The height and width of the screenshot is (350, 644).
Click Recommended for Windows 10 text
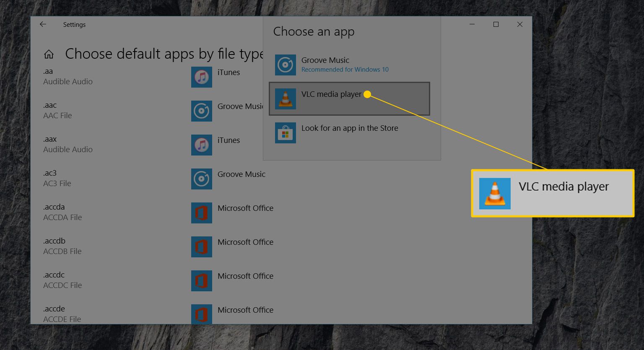pos(345,70)
